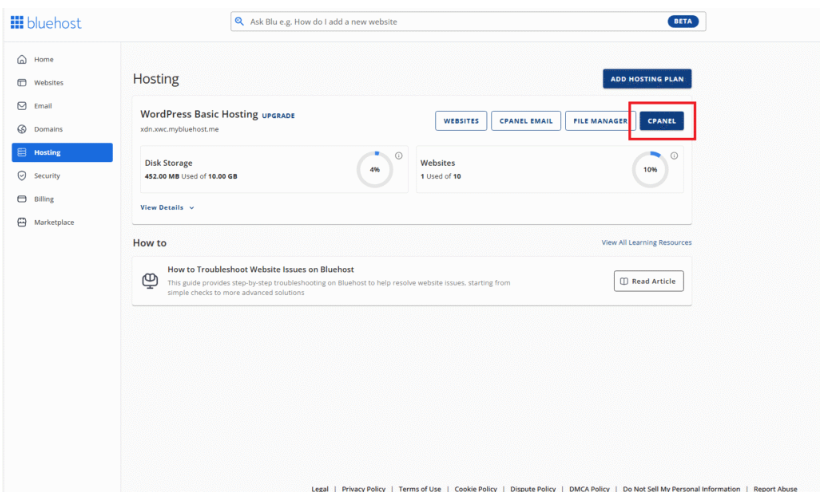Open Websites in the sidebar

(x=62, y=82)
